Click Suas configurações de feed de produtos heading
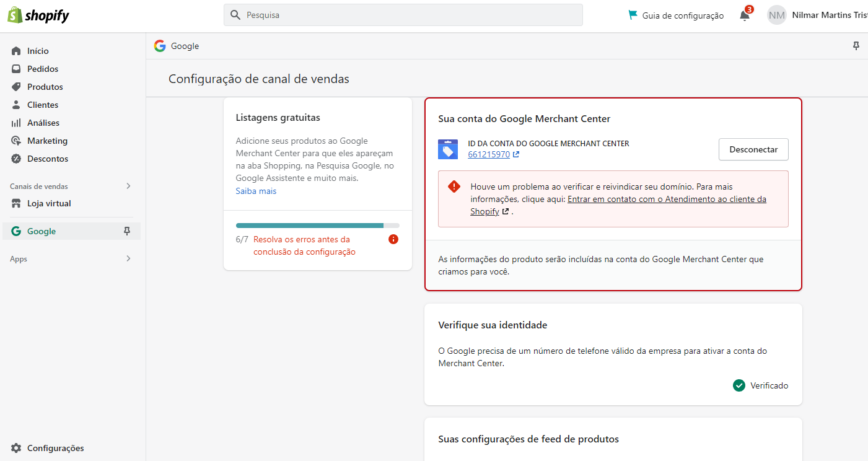This screenshot has height=461, width=868. [x=528, y=439]
